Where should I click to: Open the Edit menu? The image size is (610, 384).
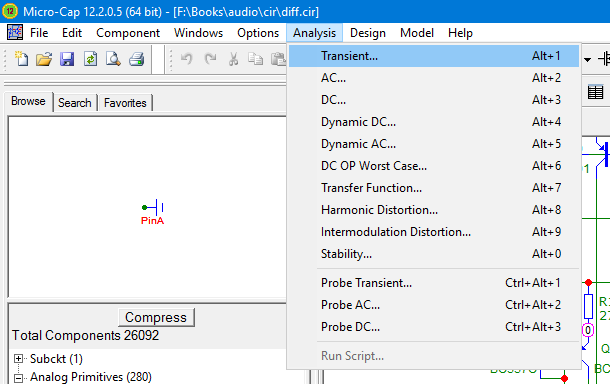coord(72,33)
